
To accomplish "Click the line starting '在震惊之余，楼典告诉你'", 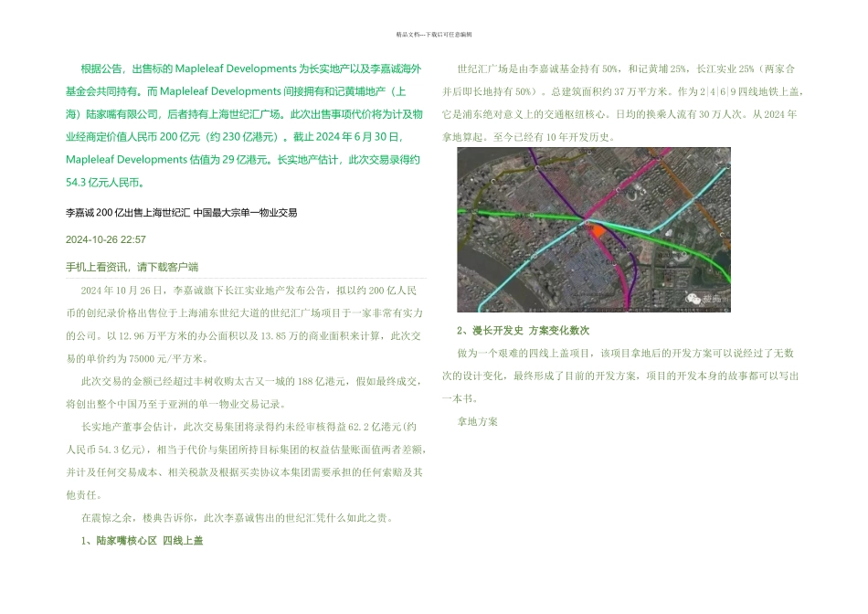I will [238, 518].
